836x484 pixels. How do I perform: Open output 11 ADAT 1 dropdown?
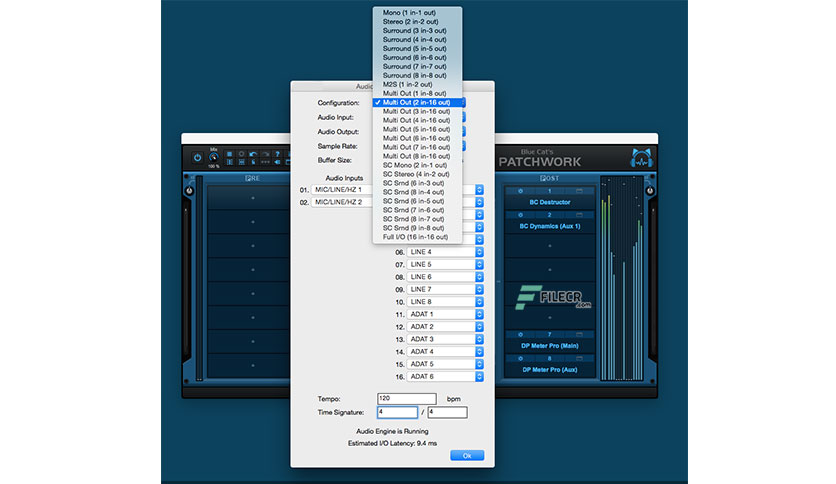pos(445,314)
